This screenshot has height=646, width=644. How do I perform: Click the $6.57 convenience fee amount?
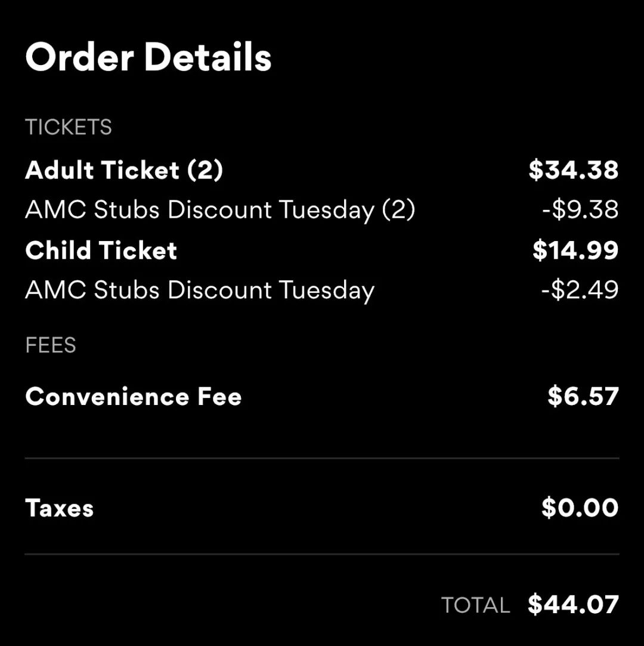(583, 396)
